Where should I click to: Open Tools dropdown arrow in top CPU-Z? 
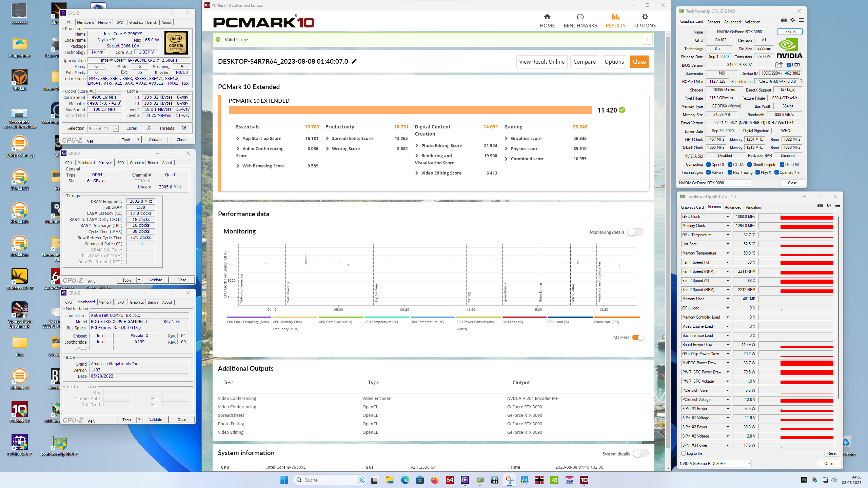tap(138, 140)
